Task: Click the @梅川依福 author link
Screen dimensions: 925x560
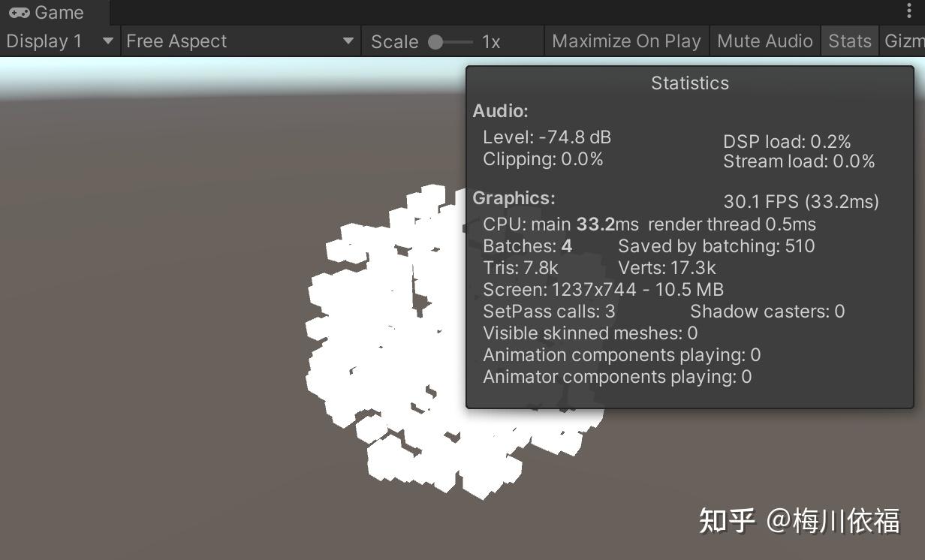Action: tap(833, 519)
